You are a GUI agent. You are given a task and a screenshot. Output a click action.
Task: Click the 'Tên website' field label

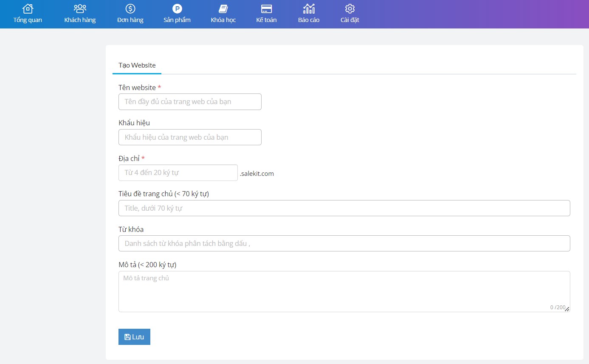point(137,87)
